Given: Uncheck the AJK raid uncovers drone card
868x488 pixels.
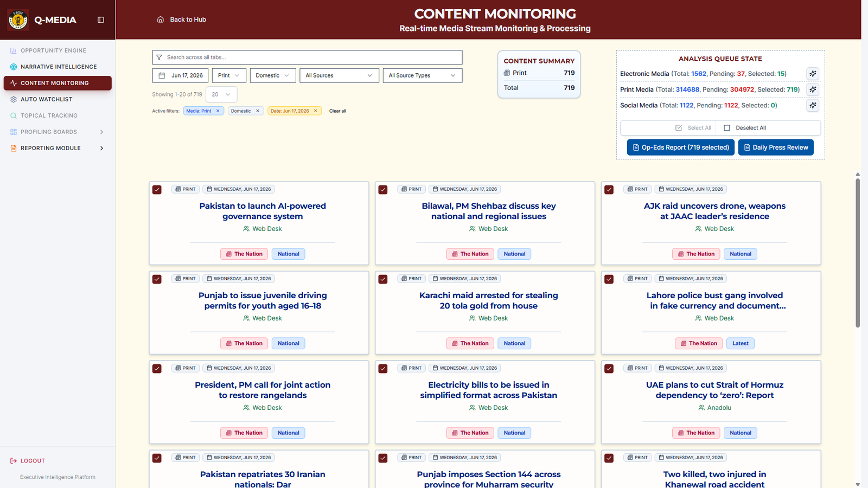Looking at the screenshot, I should point(609,190).
